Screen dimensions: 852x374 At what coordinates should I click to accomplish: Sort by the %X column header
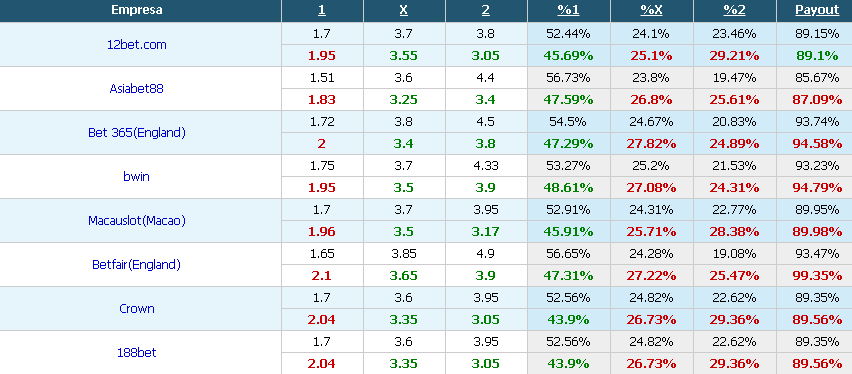(x=651, y=10)
